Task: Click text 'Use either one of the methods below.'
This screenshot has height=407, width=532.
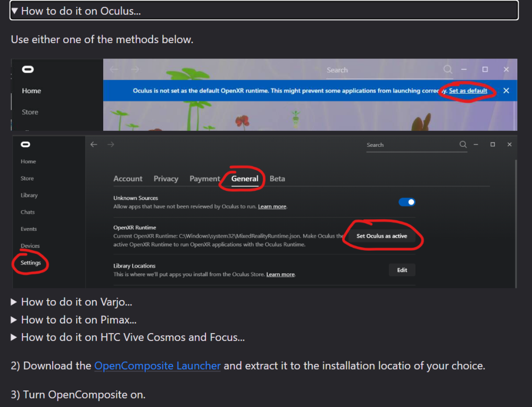Action: [102, 39]
